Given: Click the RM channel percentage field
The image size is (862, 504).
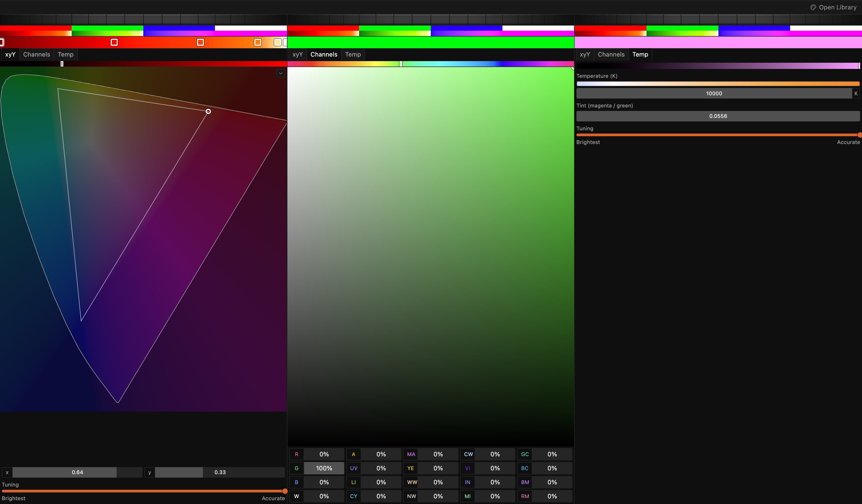Looking at the screenshot, I should [x=552, y=496].
